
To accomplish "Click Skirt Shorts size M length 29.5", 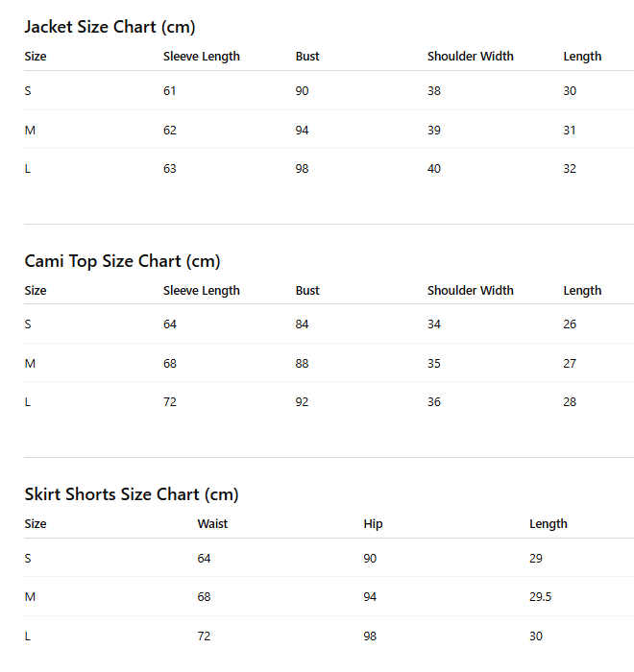I will (x=540, y=596).
